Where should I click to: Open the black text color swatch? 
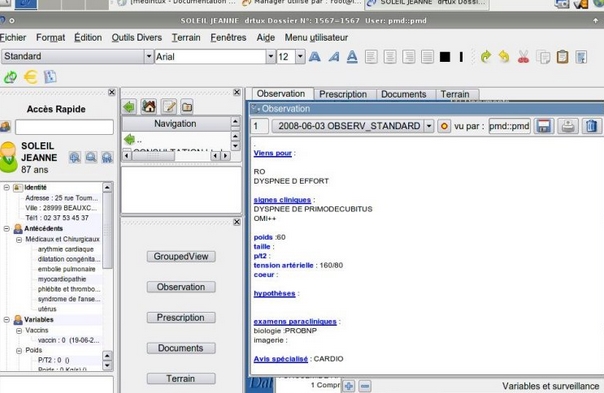[x=445, y=57]
